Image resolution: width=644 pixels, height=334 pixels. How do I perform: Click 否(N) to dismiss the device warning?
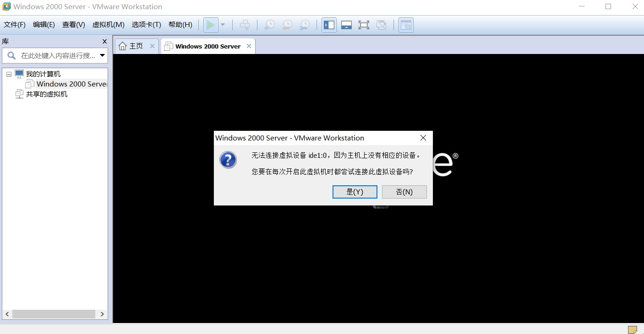coord(404,192)
